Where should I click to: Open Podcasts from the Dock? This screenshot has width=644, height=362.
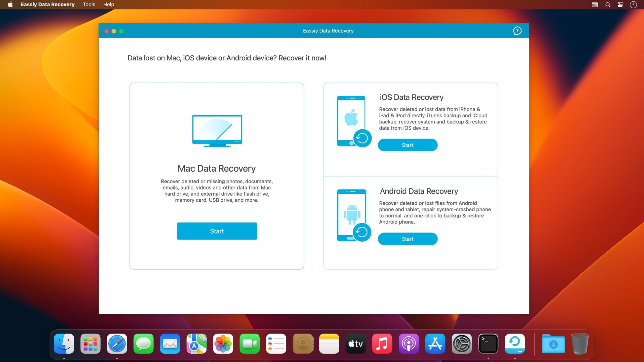[409, 344]
